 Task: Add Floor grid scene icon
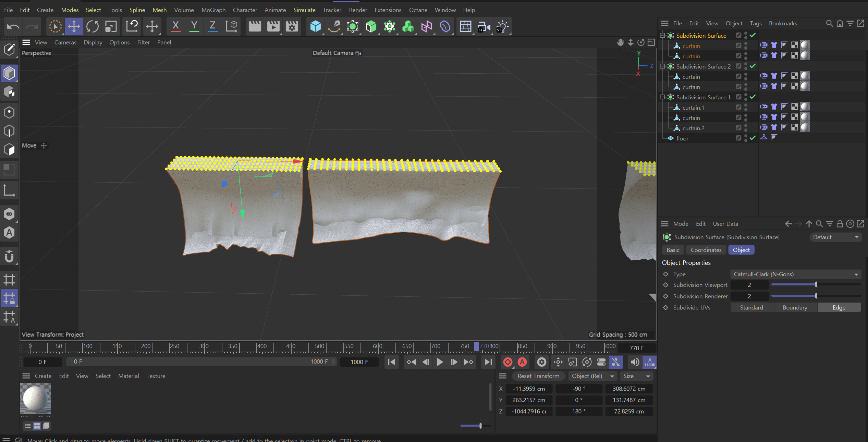pos(465,26)
